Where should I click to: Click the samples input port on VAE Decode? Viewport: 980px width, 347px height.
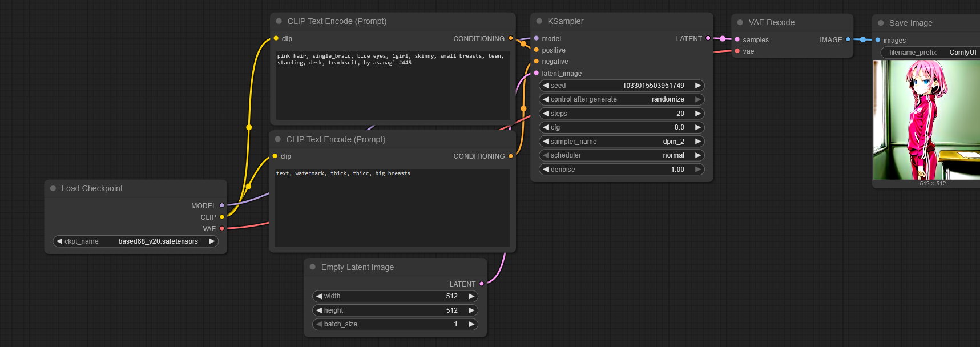pos(737,39)
